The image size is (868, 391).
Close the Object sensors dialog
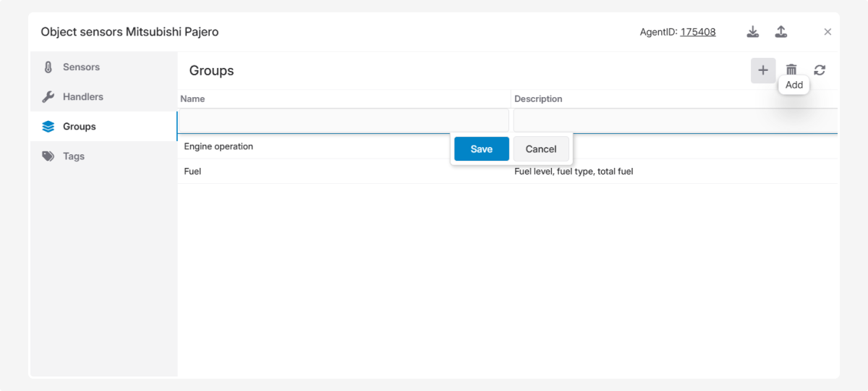[827, 32]
